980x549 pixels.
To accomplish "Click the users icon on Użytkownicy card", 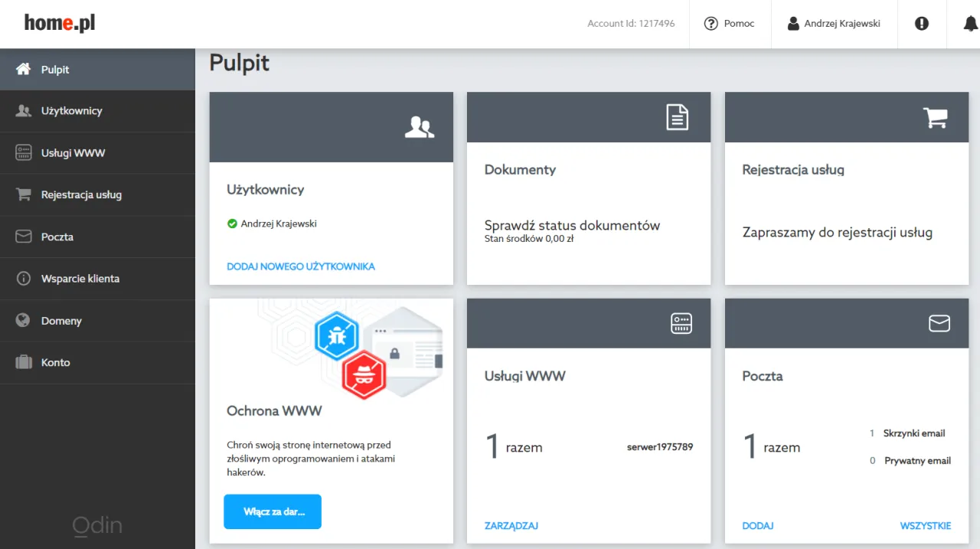I will (x=419, y=127).
